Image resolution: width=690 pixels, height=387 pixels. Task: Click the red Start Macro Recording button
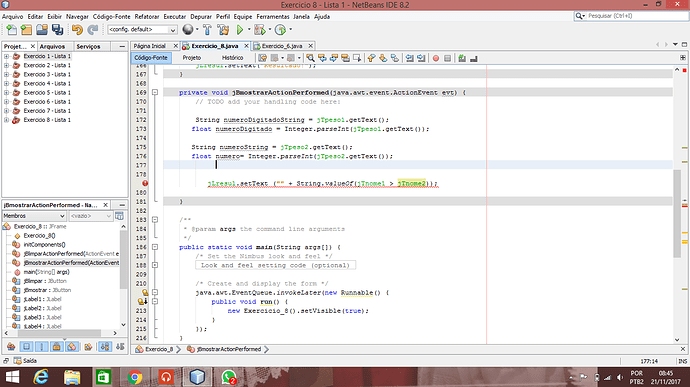click(436, 58)
